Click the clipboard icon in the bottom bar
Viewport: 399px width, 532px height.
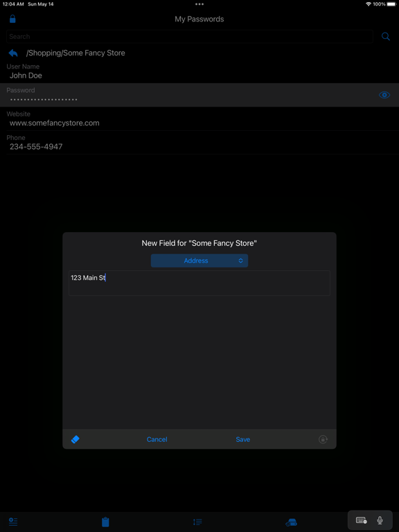click(105, 522)
